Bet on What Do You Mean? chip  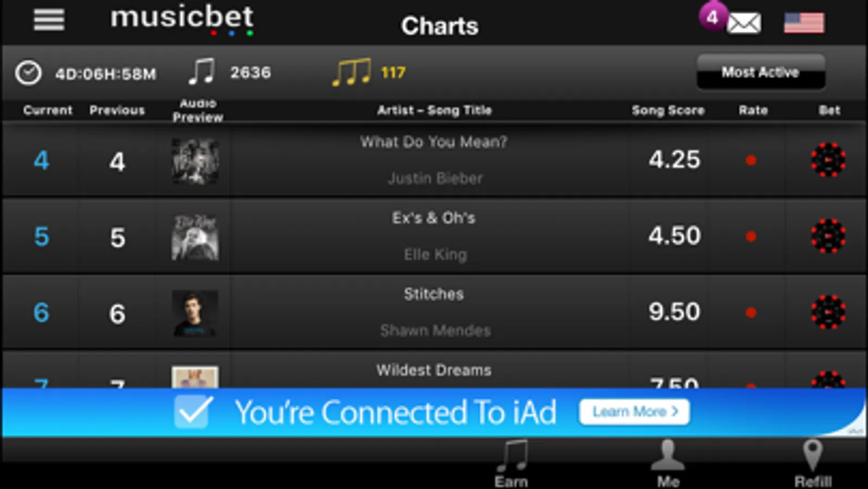pyautogui.click(x=828, y=160)
